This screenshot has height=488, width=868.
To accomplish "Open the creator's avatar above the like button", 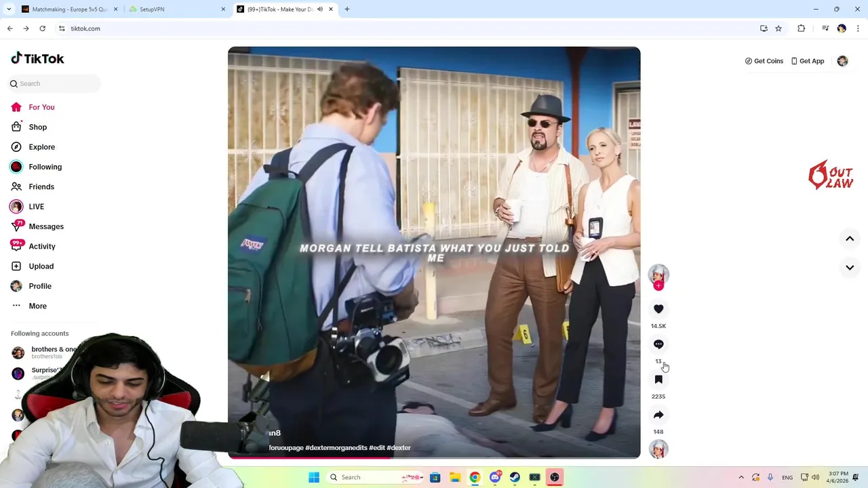I will [x=658, y=274].
